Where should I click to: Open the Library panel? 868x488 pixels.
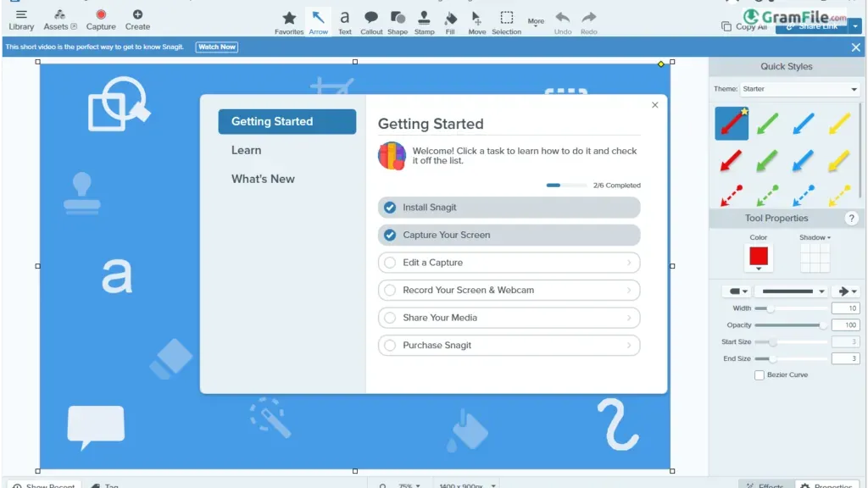21,20
